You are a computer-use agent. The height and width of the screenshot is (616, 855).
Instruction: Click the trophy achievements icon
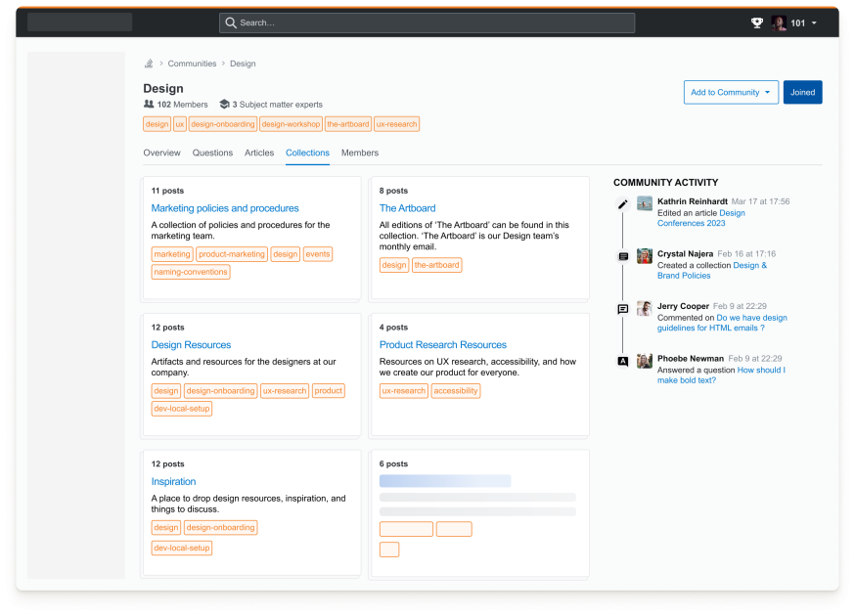[756, 22]
